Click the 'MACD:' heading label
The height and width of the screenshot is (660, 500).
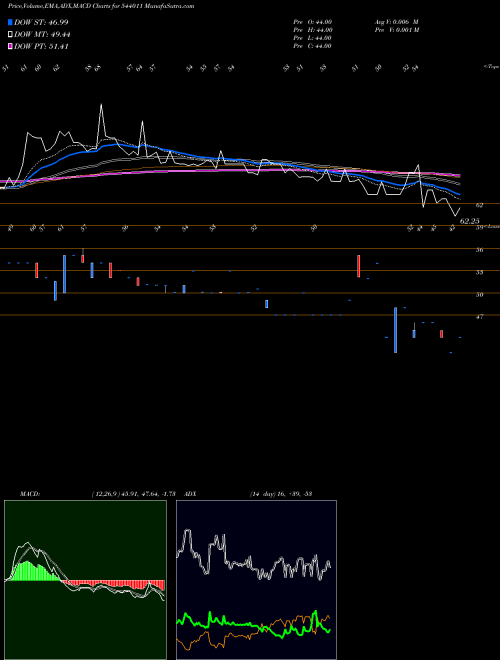coord(30,494)
